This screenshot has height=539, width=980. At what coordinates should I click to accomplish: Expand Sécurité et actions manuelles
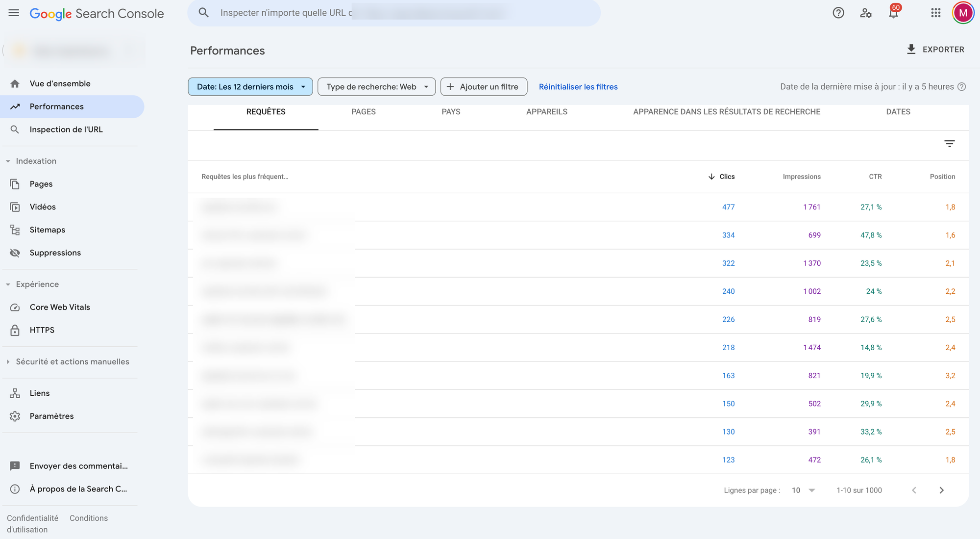tap(72, 362)
